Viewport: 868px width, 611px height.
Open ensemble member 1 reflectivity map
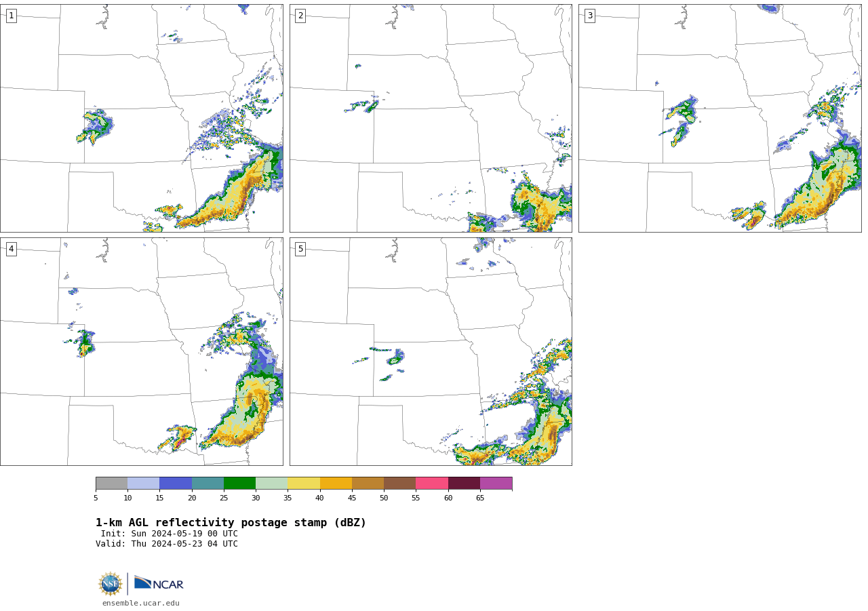tap(142, 118)
